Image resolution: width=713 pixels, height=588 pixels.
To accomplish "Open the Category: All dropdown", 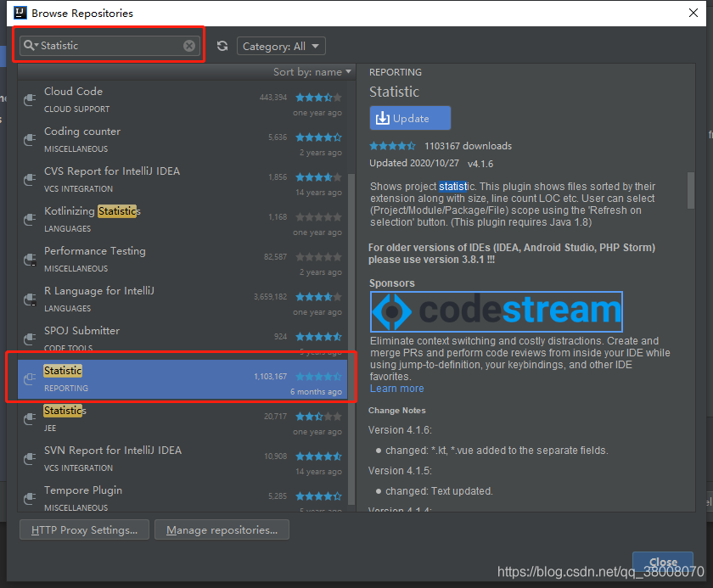I will click(x=281, y=46).
